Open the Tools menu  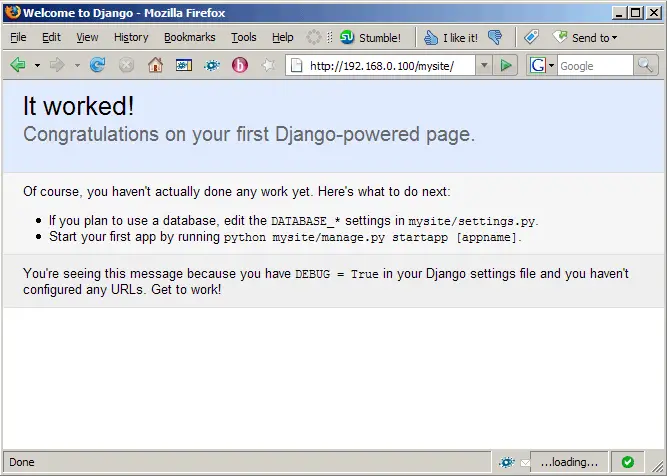[x=244, y=37]
